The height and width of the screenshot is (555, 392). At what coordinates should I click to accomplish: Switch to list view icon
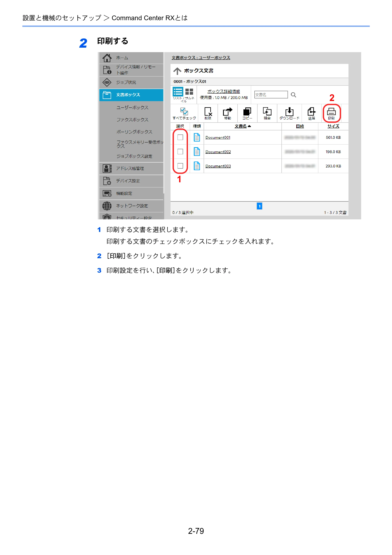click(x=178, y=92)
